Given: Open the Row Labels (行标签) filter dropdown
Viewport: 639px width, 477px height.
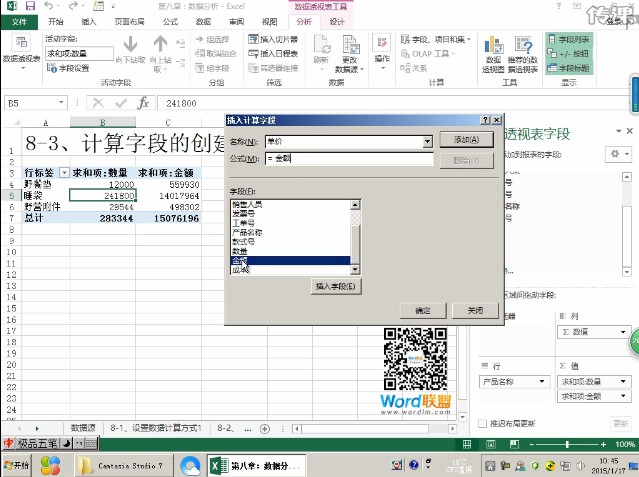Looking at the screenshot, I should point(64,172).
